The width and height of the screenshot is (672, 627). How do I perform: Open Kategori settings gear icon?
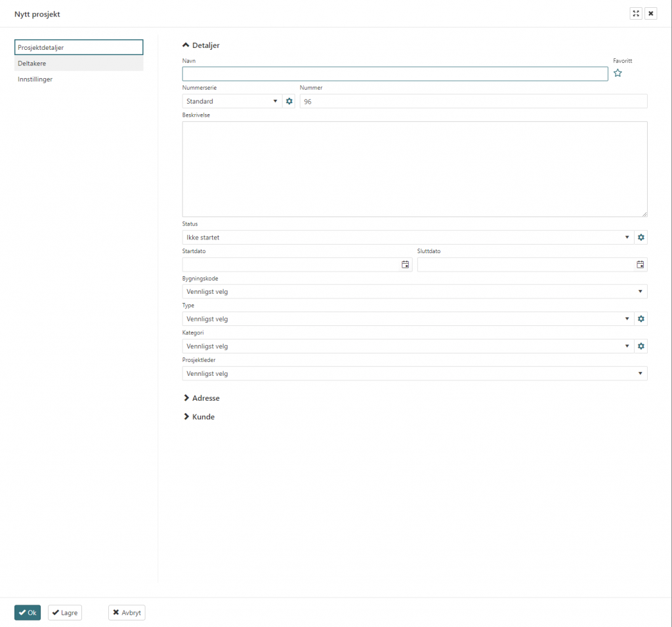pos(641,346)
